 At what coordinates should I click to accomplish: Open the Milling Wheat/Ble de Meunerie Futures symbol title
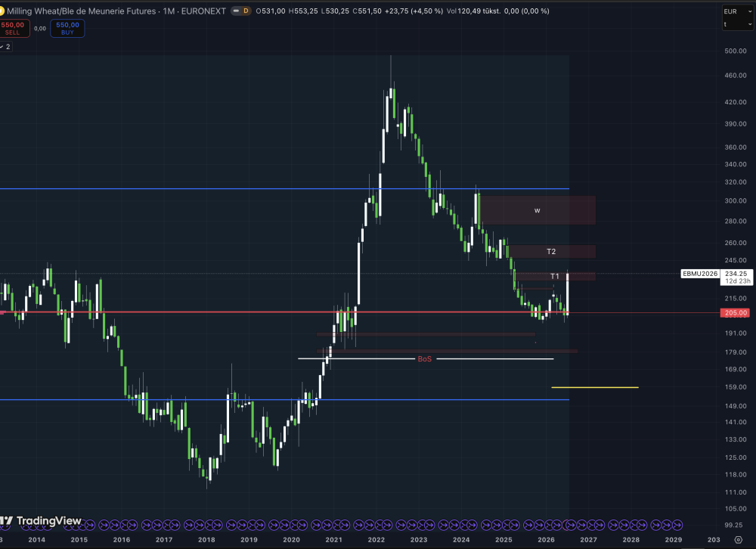[x=81, y=11]
